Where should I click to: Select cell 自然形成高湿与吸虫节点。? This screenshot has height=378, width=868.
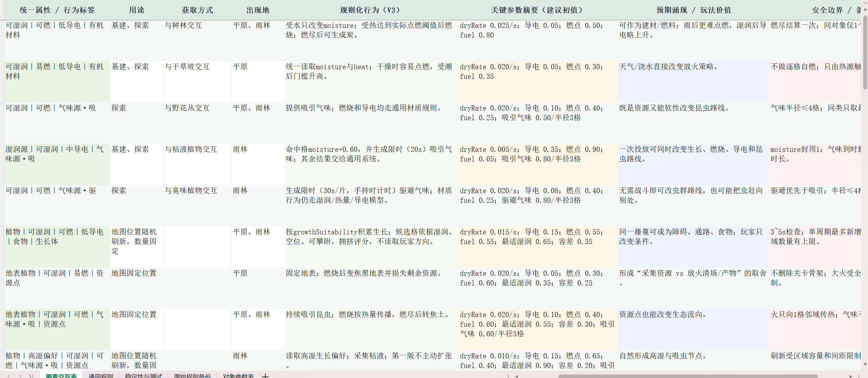pyautogui.click(x=693, y=361)
